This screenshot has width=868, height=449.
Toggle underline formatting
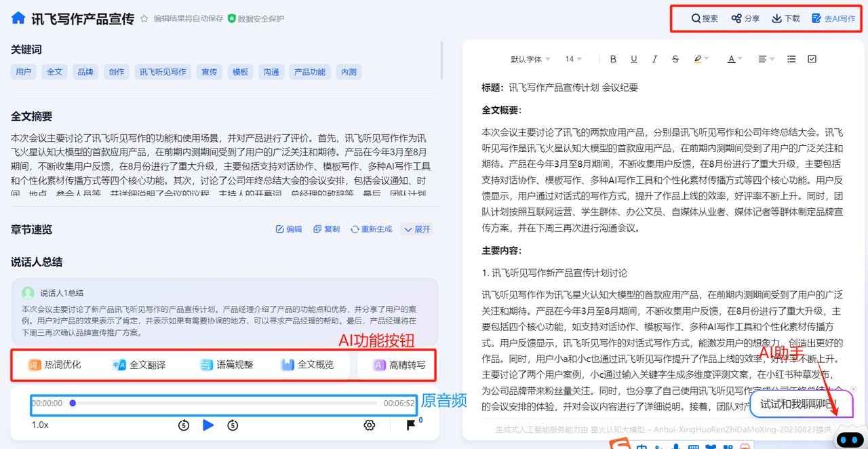point(634,59)
